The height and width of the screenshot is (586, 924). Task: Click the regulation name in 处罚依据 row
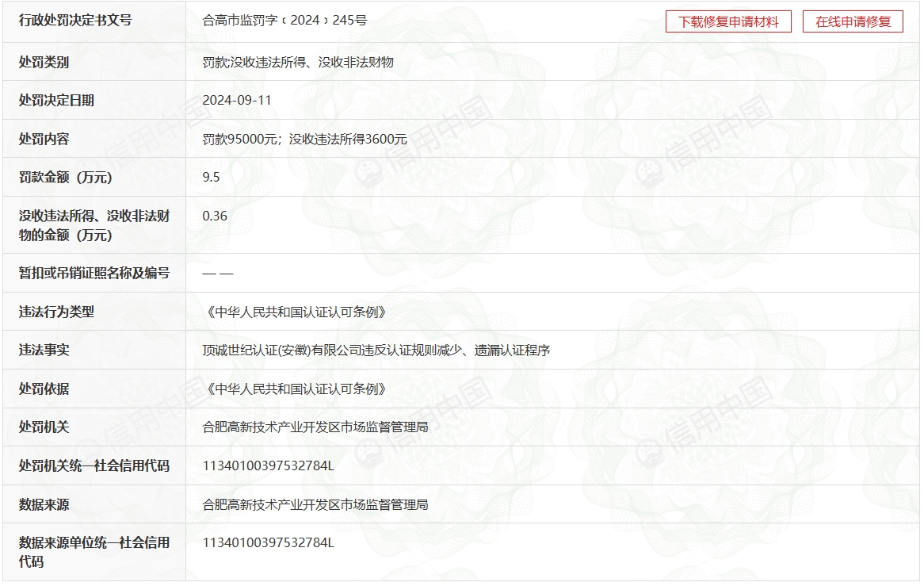click(296, 389)
